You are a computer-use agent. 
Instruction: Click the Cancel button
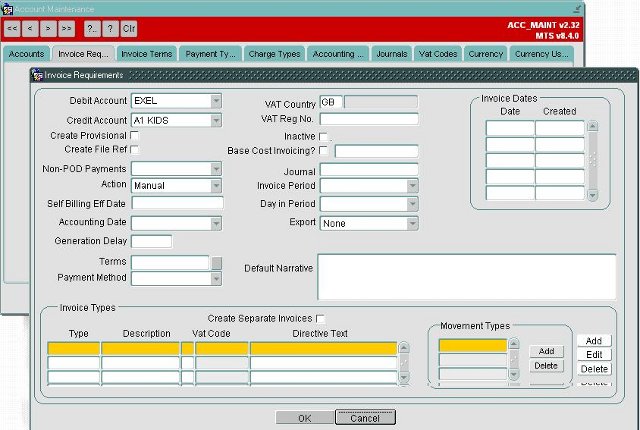click(x=365, y=418)
